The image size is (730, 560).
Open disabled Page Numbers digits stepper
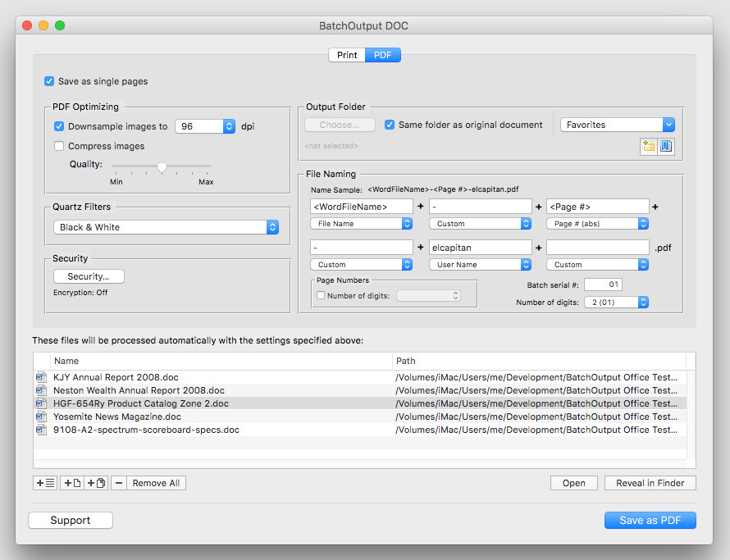tap(428, 296)
